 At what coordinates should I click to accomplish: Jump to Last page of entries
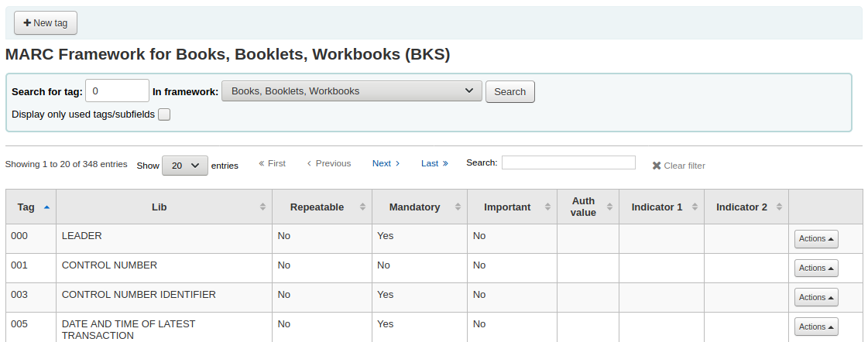[434, 163]
